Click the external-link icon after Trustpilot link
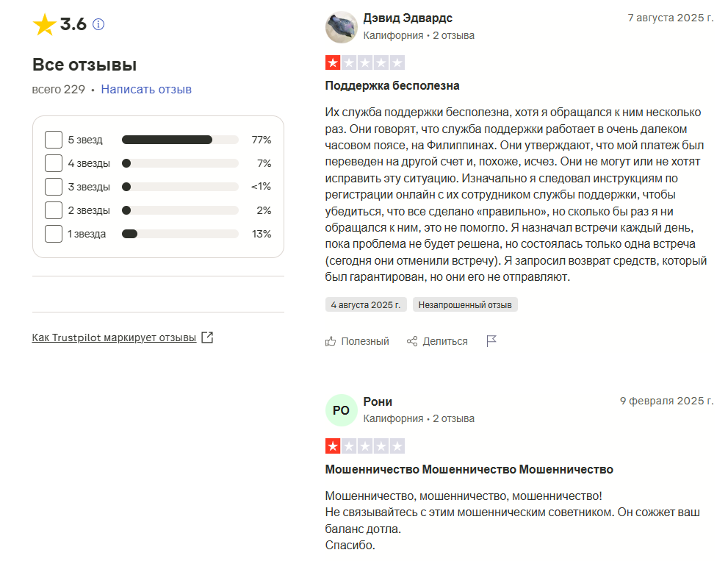728x561 pixels. (207, 337)
